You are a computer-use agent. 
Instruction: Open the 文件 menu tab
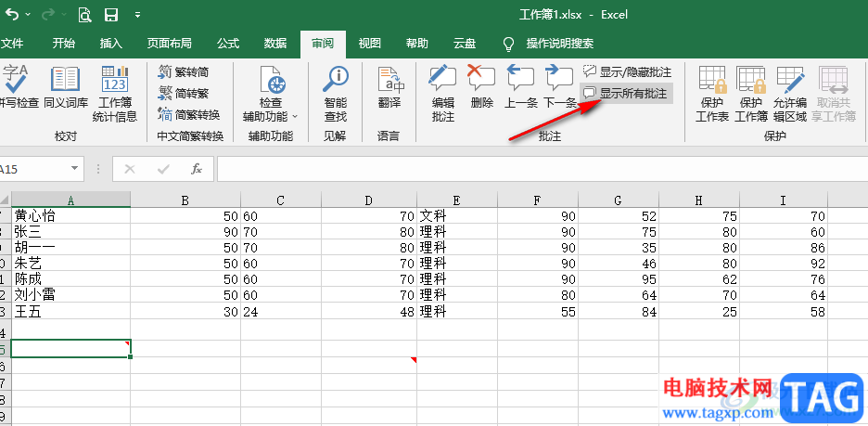(x=12, y=44)
